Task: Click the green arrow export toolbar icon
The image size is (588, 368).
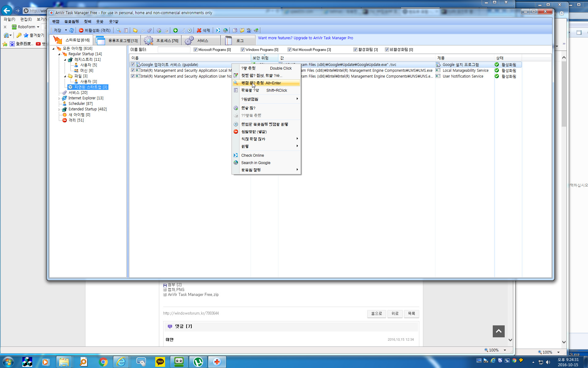Action: coord(256,30)
